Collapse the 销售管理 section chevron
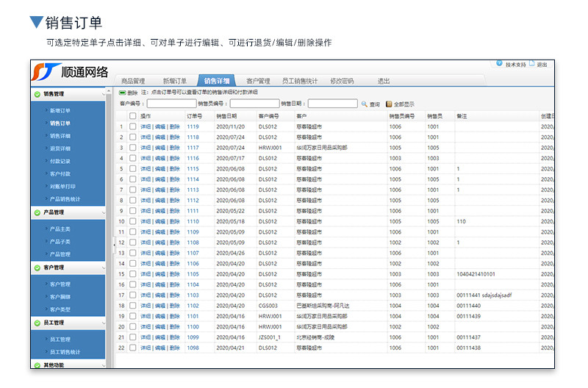The height and width of the screenshot is (388, 588). tap(103, 94)
